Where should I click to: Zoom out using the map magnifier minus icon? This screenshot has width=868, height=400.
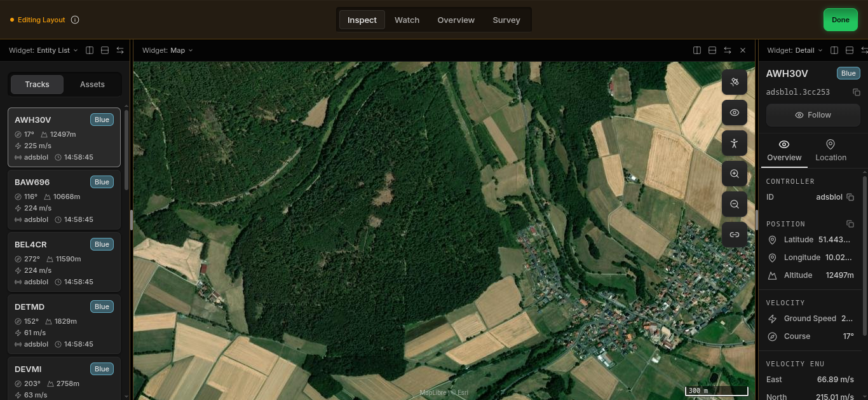tap(734, 204)
